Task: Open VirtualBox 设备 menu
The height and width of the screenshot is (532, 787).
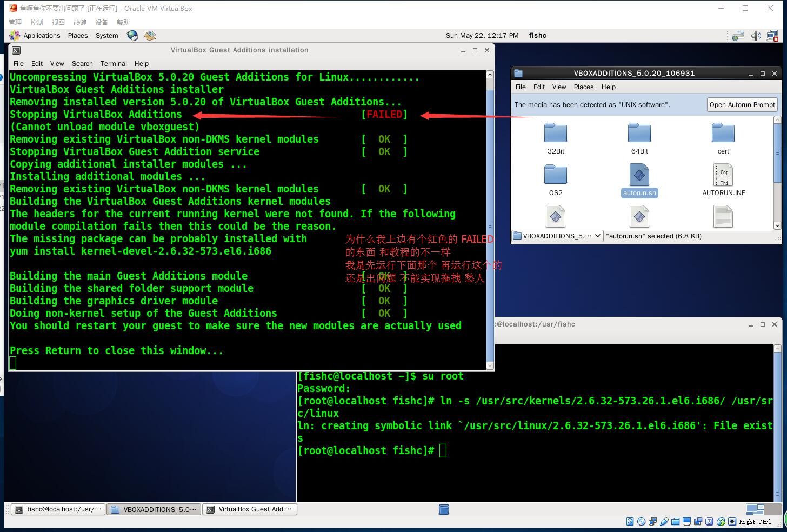Action: tap(102, 22)
